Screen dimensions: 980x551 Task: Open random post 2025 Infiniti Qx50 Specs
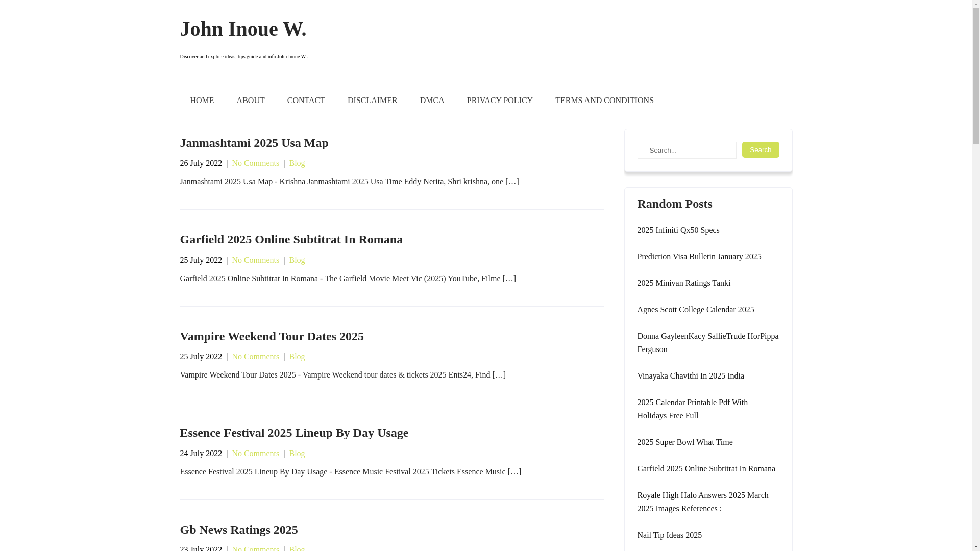pos(678,230)
